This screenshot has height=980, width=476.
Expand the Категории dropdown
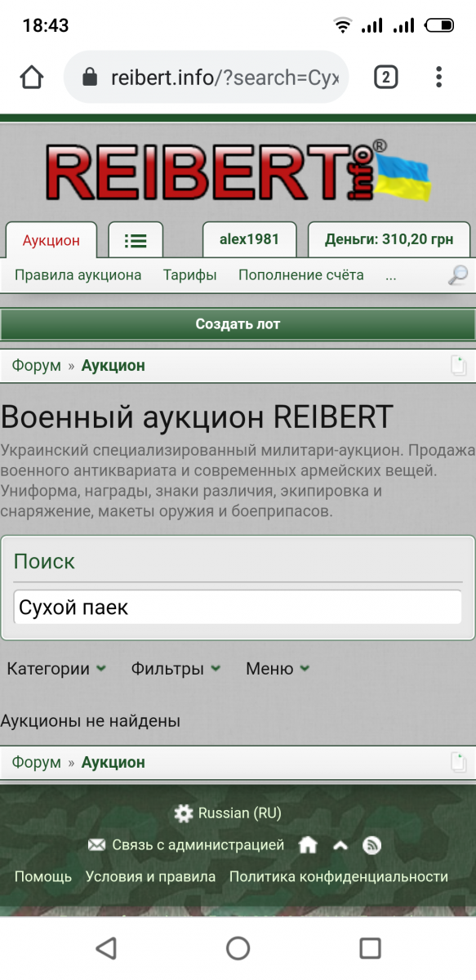tap(56, 669)
